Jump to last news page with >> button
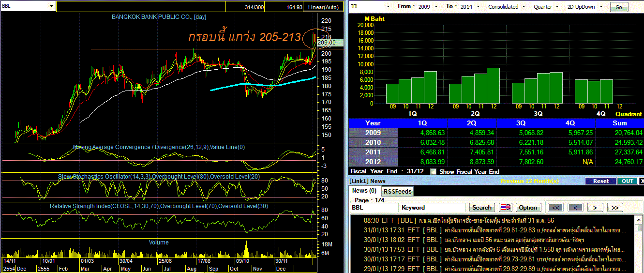The height and width of the screenshot is (273, 644). (x=614, y=207)
